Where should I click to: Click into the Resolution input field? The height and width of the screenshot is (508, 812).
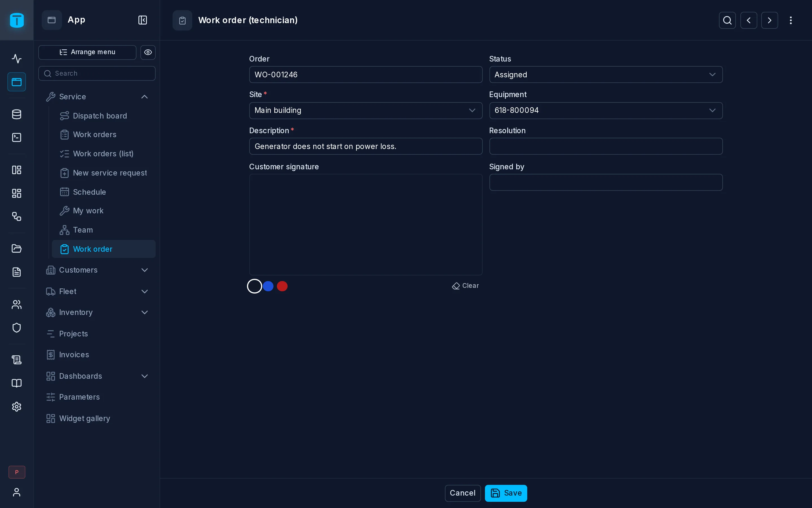pyautogui.click(x=606, y=146)
